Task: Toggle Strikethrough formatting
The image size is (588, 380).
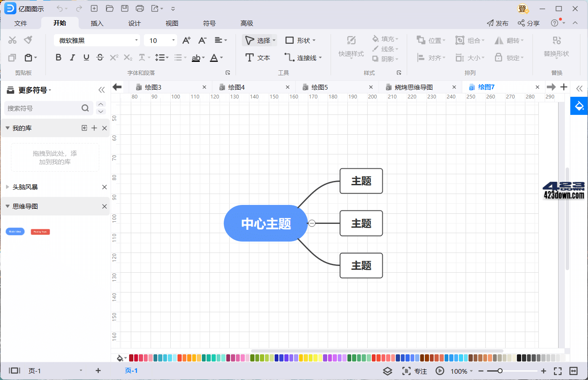Action: coord(100,57)
